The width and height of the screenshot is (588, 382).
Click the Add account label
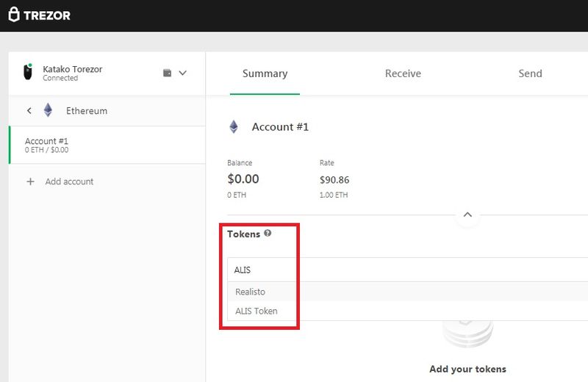[x=69, y=181]
